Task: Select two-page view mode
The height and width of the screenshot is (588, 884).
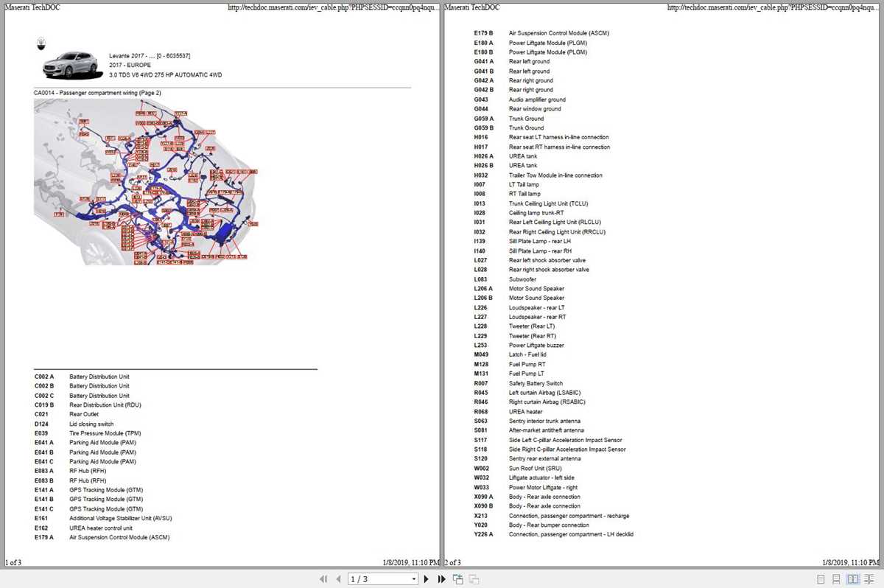Action: [x=852, y=579]
